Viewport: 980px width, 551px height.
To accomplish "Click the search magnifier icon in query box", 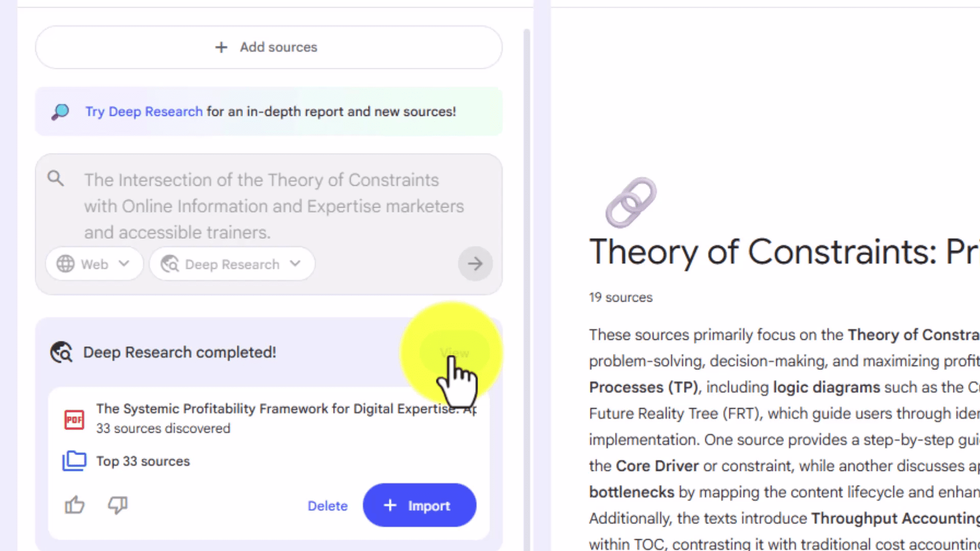I will coord(56,179).
